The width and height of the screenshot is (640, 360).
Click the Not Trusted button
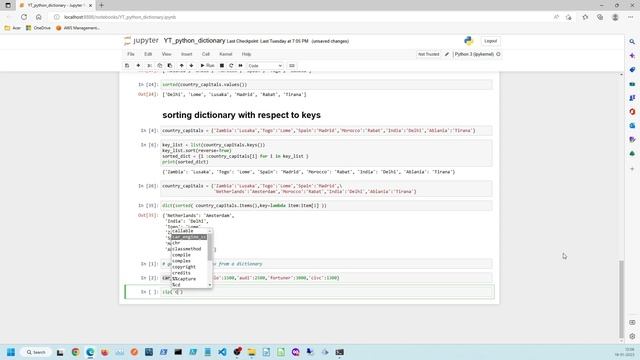(x=429, y=54)
